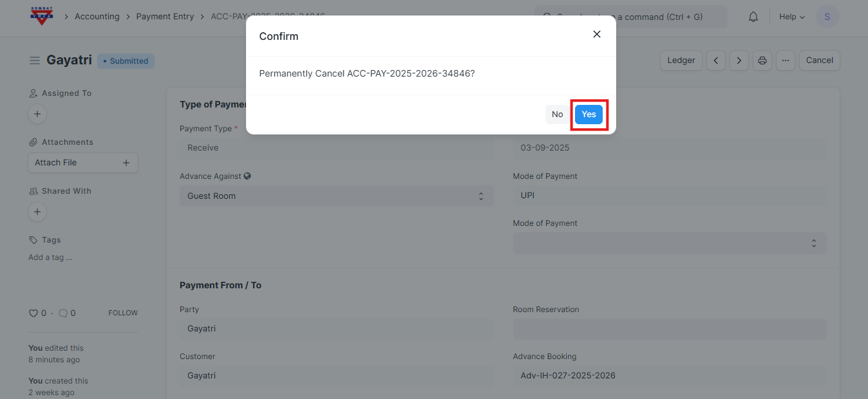Image resolution: width=868 pixels, height=399 pixels.
Task: Navigate to Accounting breadcrumb
Action: pos(97,17)
